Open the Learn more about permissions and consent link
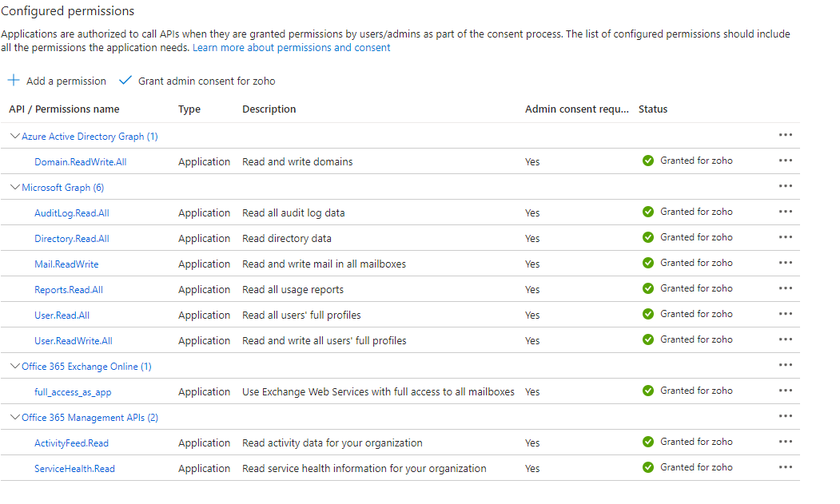The height and width of the screenshot is (504, 840). click(x=291, y=48)
